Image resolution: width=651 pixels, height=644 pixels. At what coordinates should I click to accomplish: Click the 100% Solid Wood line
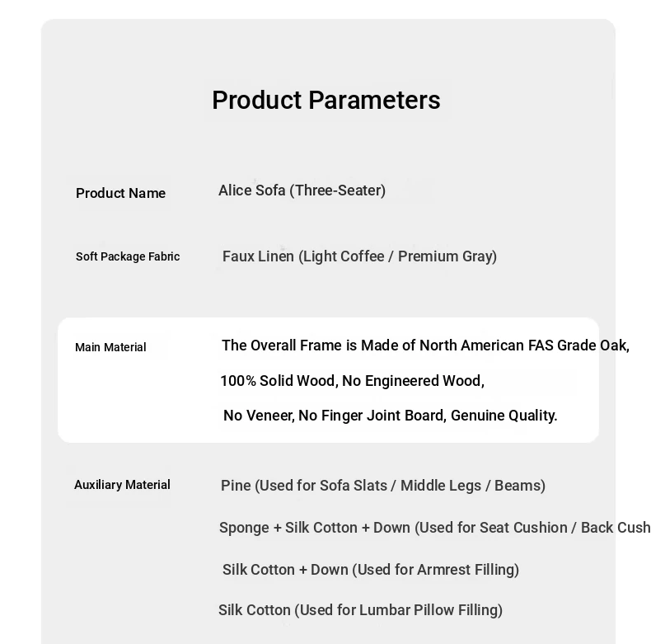point(352,381)
